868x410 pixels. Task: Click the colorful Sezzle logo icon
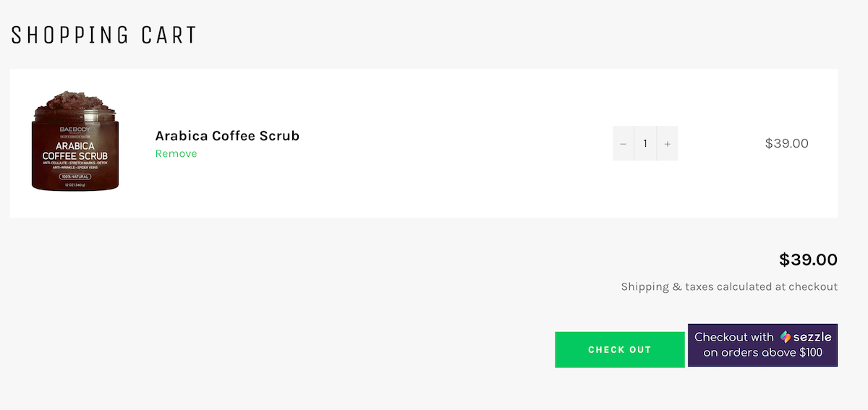[x=786, y=337]
